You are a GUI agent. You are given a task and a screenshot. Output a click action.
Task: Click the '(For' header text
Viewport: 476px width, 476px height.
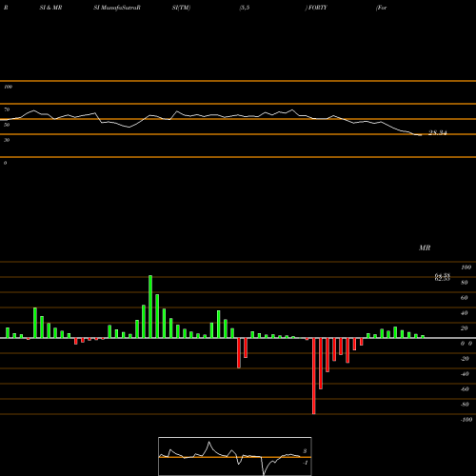[381, 8]
